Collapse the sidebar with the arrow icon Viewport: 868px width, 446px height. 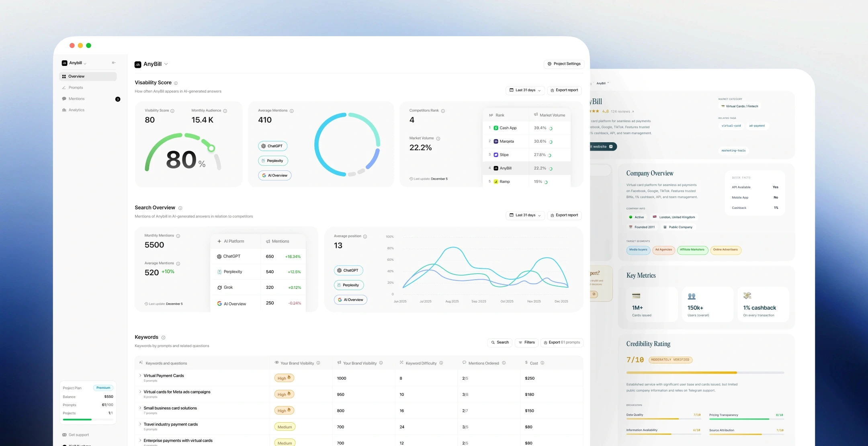click(x=114, y=63)
